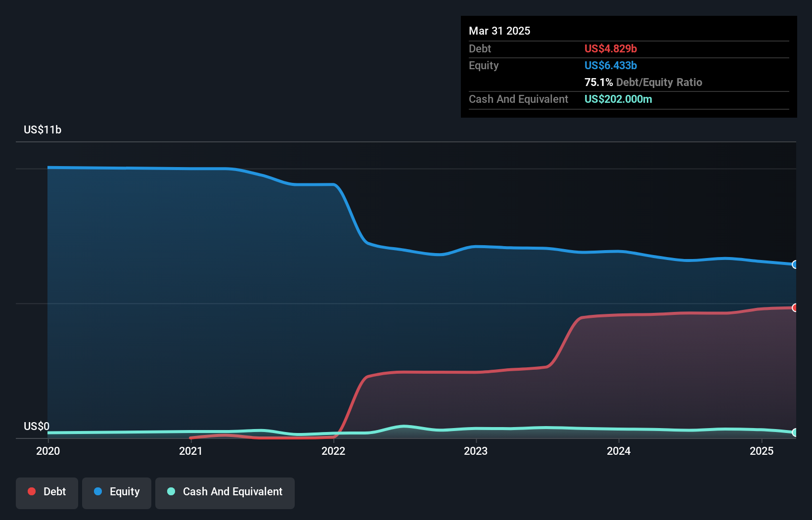
Task: Click the 2021 x-axis label
Action: pyautogui.click(x=191, y=451)
